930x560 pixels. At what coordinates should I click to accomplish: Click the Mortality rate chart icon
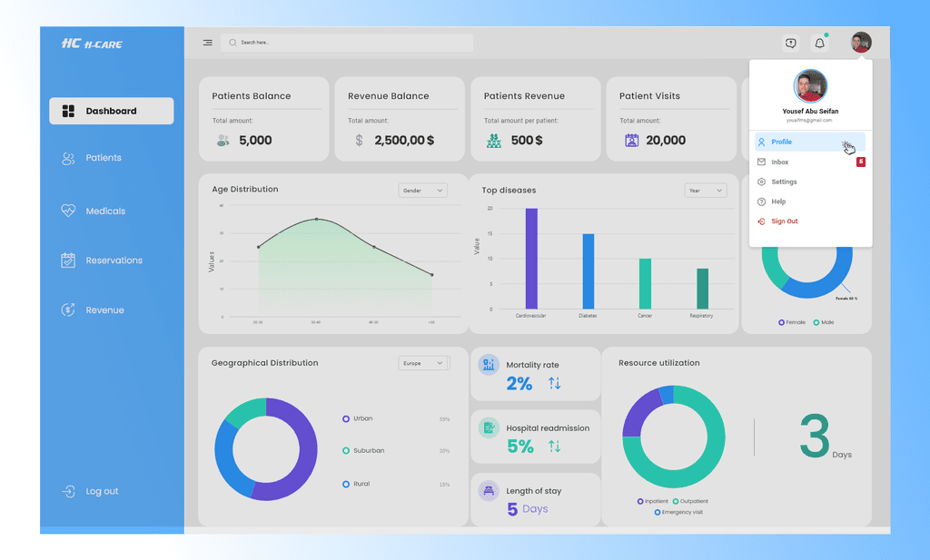(489, 365)
